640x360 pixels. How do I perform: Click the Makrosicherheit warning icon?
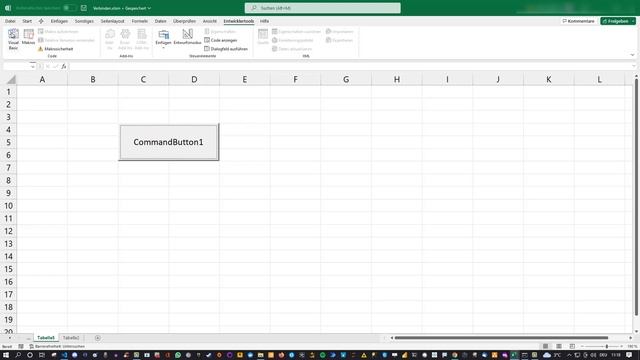[x=40, y=49]
